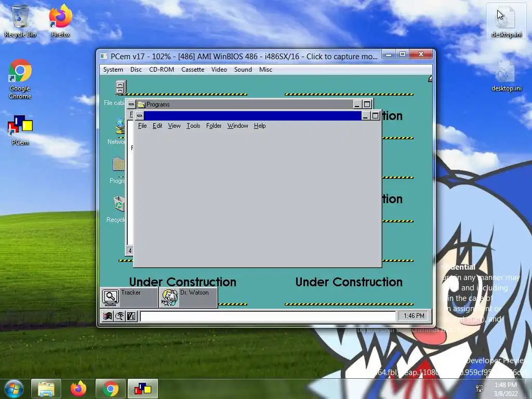Click the Start flag button in emulated tray
The image size is (532, 399).
pos(107,316)
